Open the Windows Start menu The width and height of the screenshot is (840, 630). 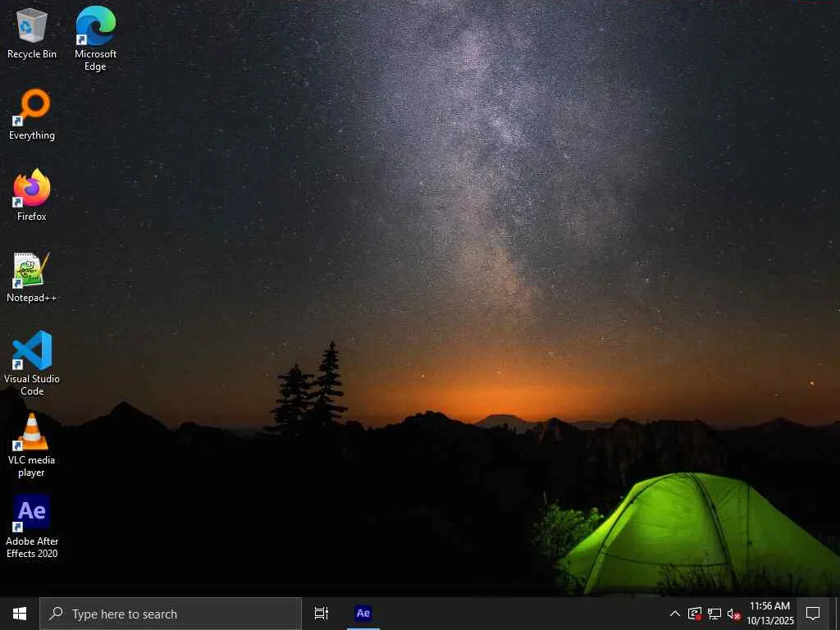20,614
